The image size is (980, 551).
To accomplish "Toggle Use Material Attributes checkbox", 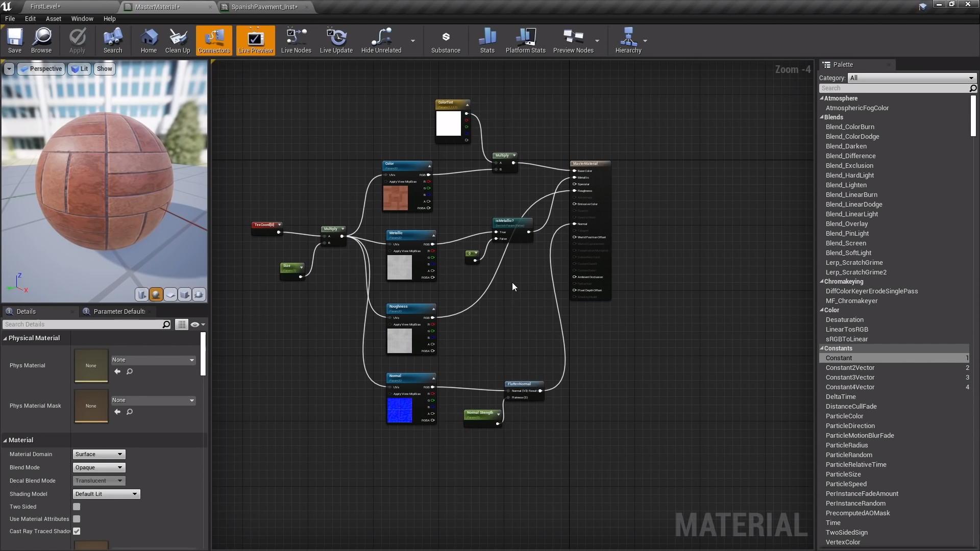I will click(x=77, y=519).
